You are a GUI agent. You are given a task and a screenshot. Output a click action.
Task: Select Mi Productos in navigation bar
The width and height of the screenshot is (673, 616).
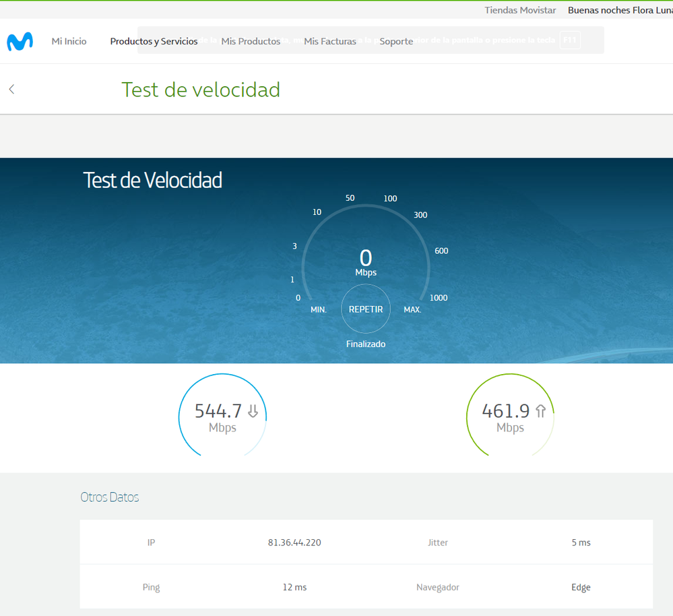point(251,42)
